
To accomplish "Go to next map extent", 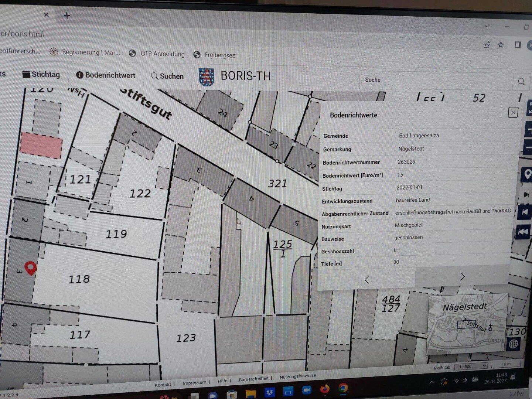I will 526,194.
